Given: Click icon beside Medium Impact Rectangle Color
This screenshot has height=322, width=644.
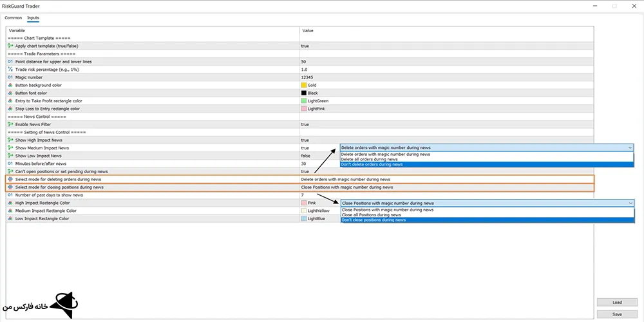Looking at the screenshot, I should click(10, 211).
